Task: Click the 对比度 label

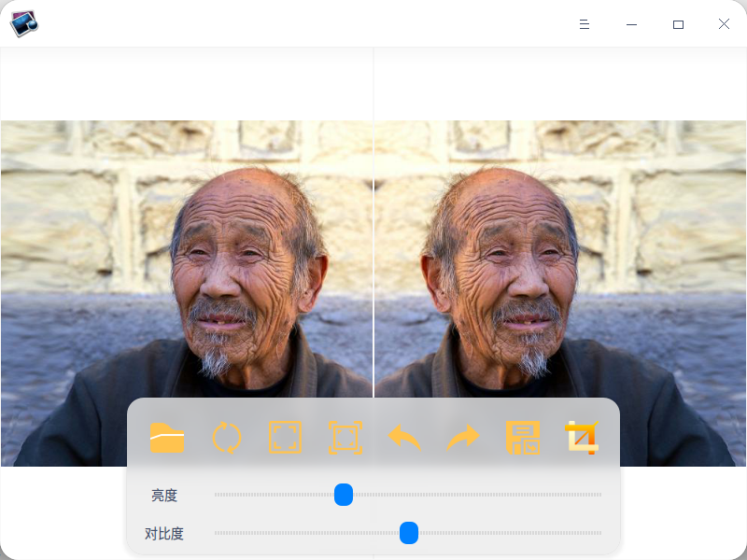Action: 164,533
